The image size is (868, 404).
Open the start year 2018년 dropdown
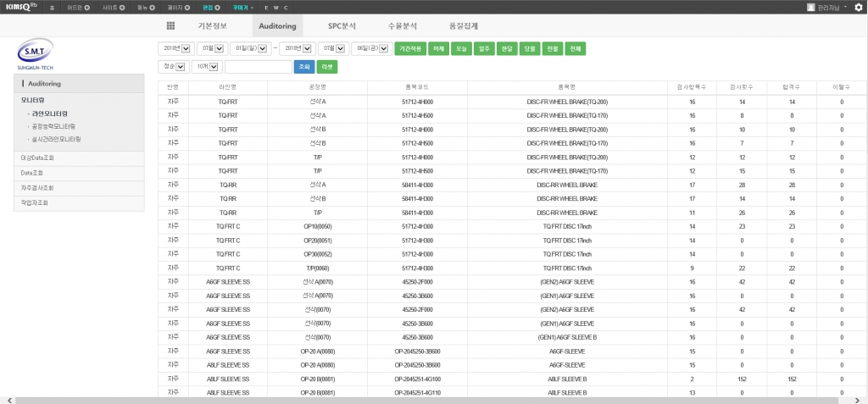click(x=175, y=49)
